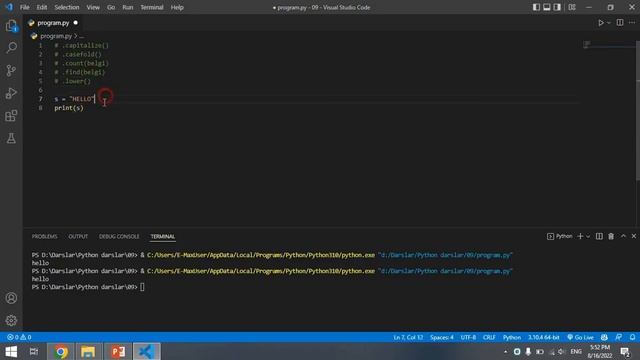640x360 pixels.
Task: Create a new terminal with plus
Action: click(x=580, y=236)
